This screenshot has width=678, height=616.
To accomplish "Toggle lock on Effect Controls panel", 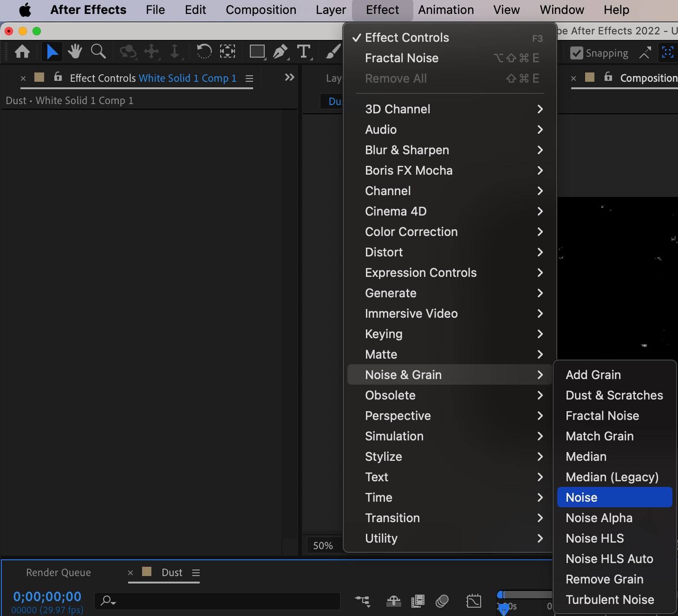I will coord(58,77).
